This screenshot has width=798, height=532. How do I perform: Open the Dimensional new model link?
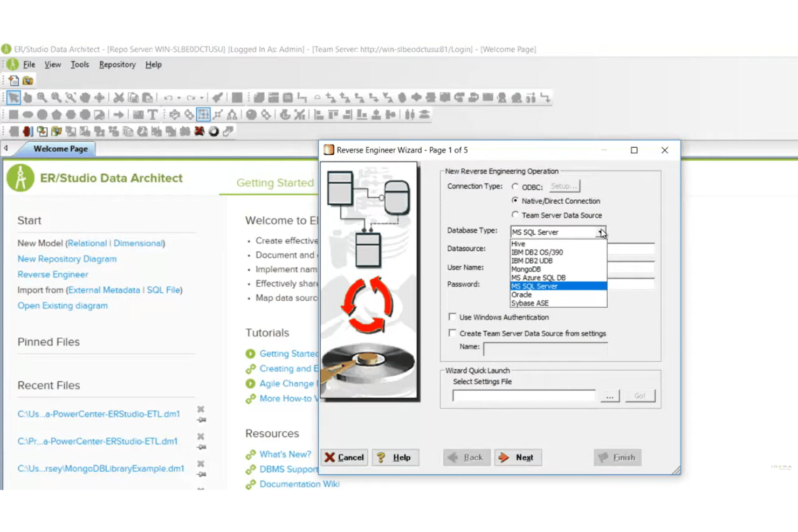coord(138,243)
